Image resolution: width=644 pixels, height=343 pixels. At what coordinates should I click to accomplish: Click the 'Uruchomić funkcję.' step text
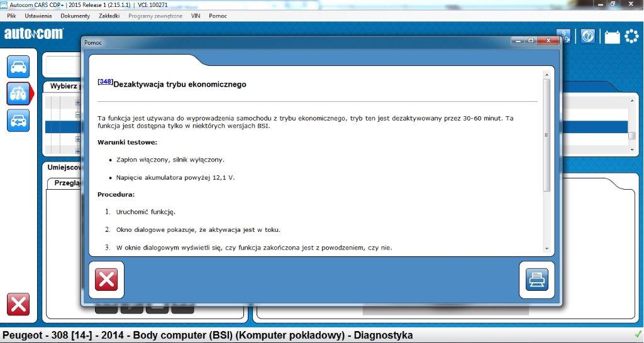tap(146, 212)
